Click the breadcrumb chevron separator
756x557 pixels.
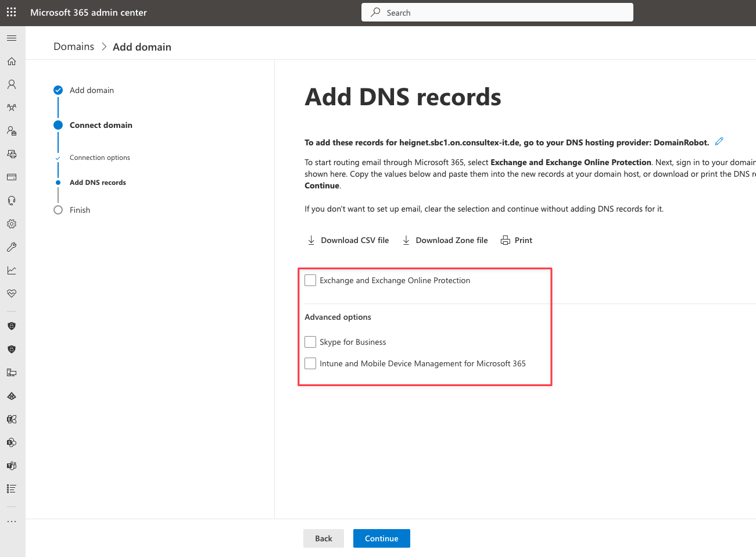click(x=104, y=47)
